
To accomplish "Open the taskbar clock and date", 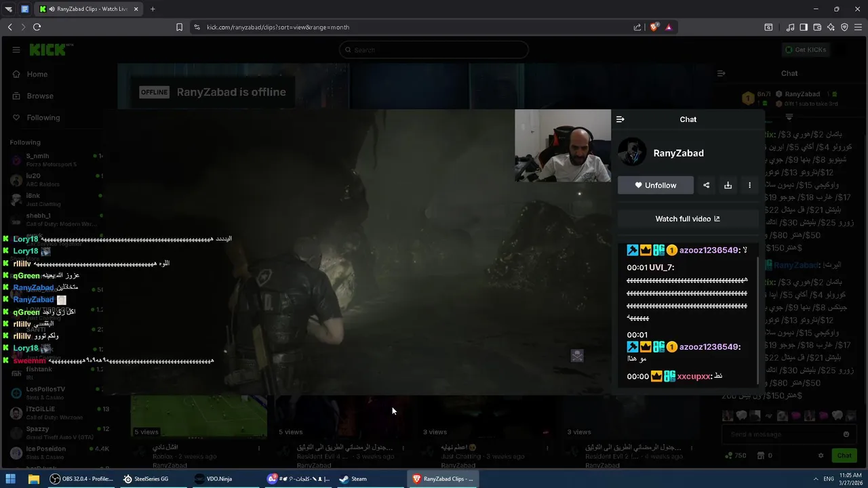I will (x=850, y=479).
